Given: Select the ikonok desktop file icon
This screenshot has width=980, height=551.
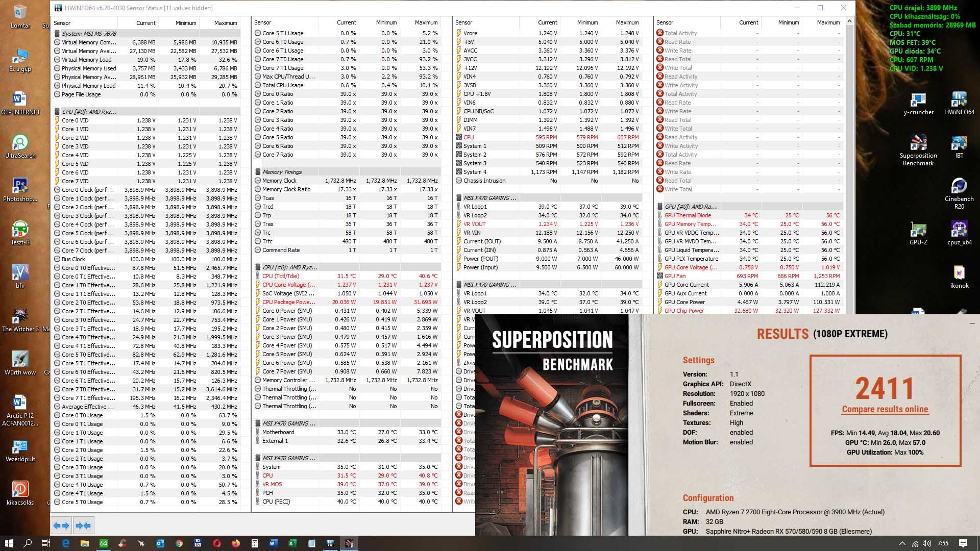Looking at the screenshot, I should 959,277.
